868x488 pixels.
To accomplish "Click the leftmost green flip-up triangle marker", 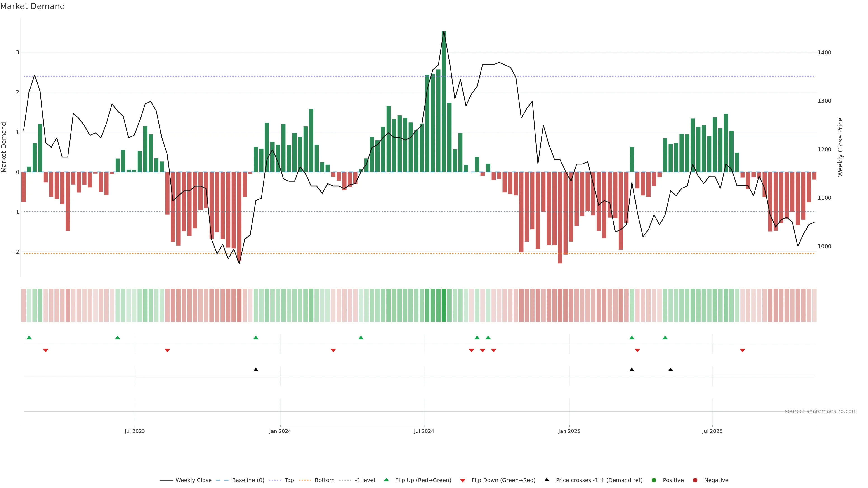I will click(29, 338).
